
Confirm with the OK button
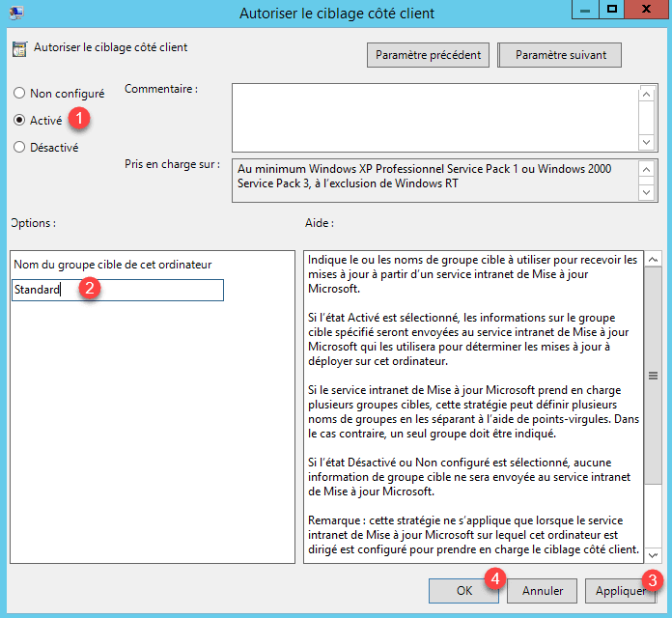463,591
